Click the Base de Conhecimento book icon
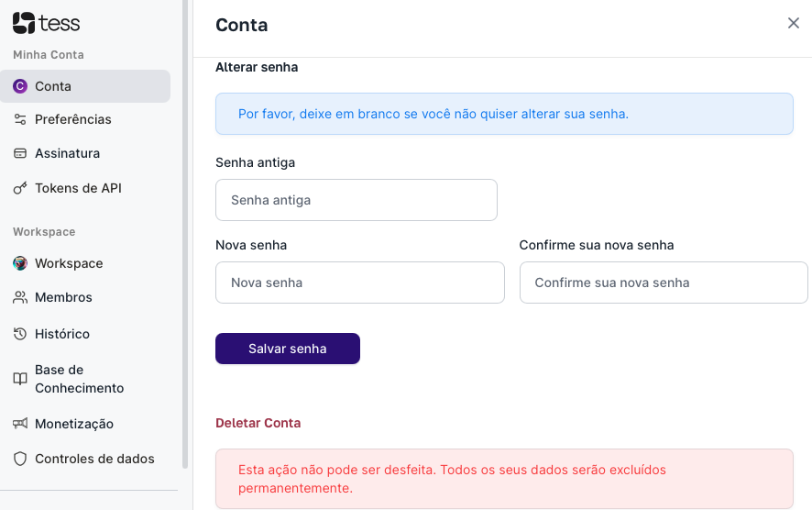 click(19, 379)
